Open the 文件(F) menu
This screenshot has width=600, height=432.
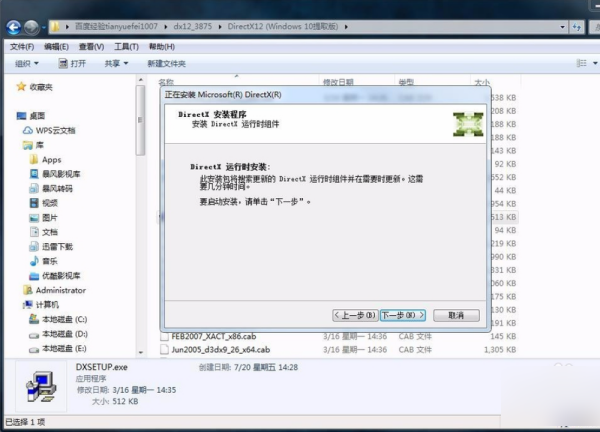click(x=22, y=47)
